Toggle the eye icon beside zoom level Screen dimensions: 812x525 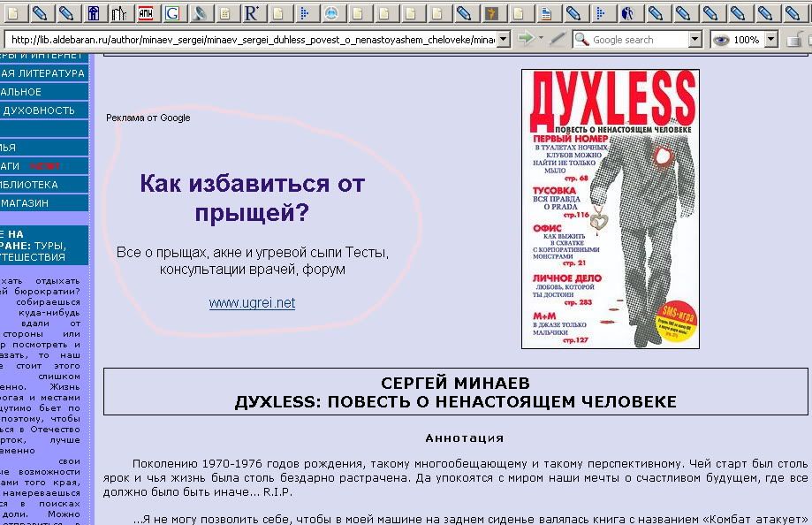pos(721,40)
